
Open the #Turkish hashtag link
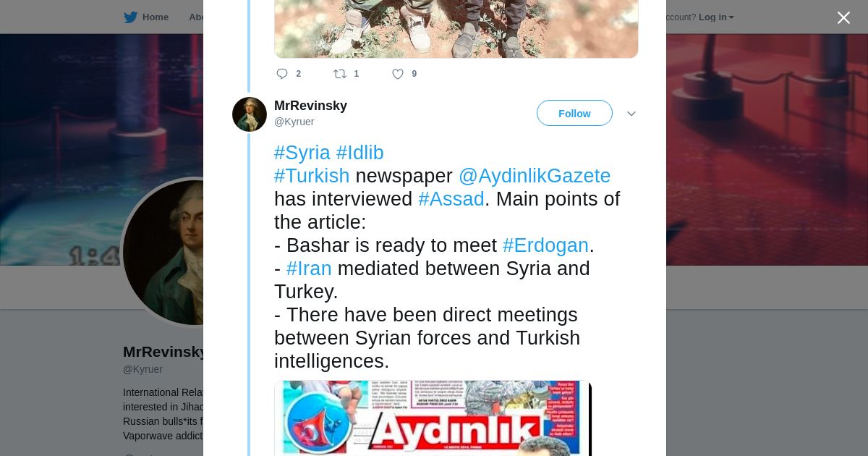tap(312, 176)
